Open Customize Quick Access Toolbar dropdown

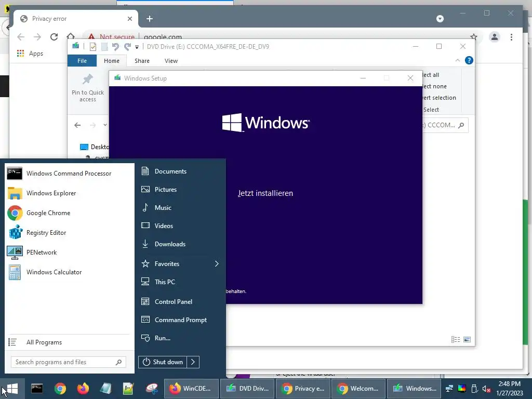click(137, 47)
